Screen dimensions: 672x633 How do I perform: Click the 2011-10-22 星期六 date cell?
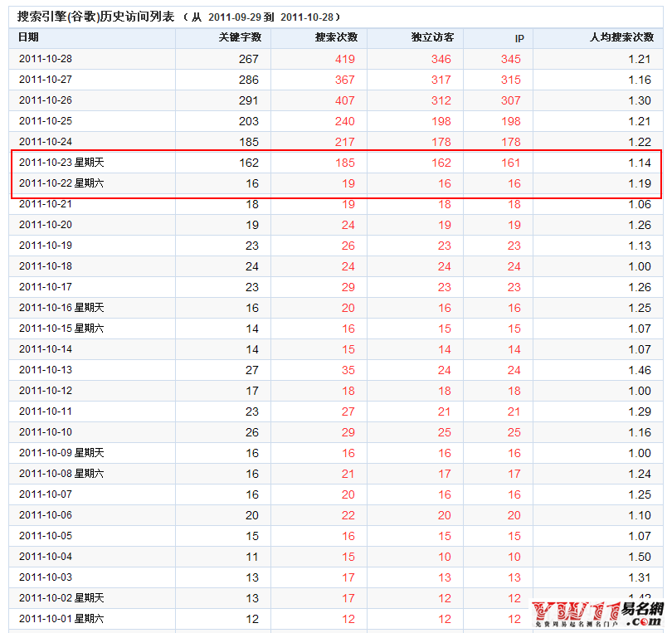(x=65, y=183)
